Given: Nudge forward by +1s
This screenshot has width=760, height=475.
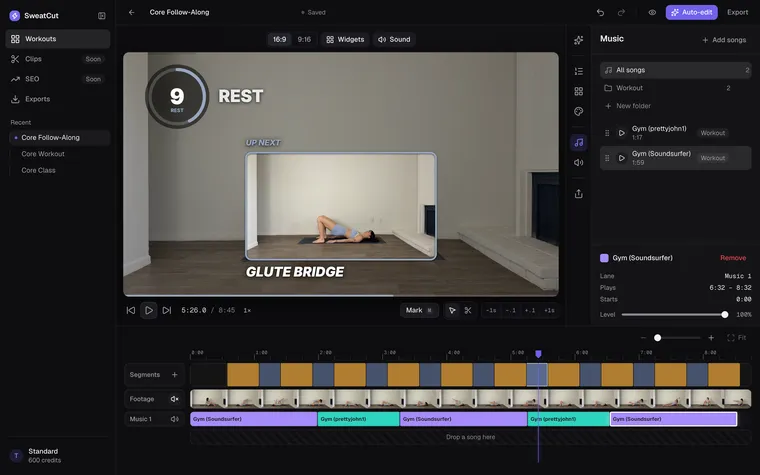Looking at the screenshot, I should [x=549, y=311].
